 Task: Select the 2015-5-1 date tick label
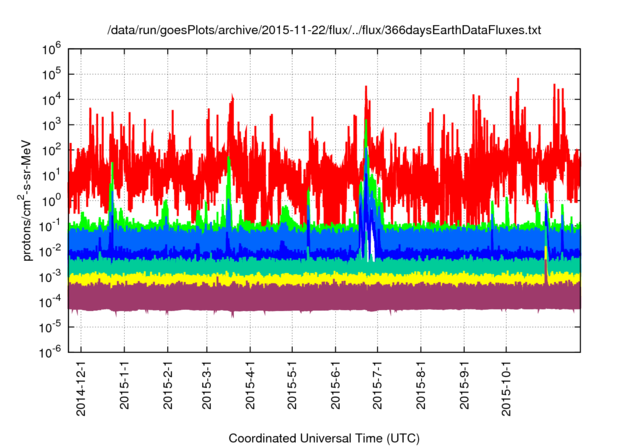point(291,386)
